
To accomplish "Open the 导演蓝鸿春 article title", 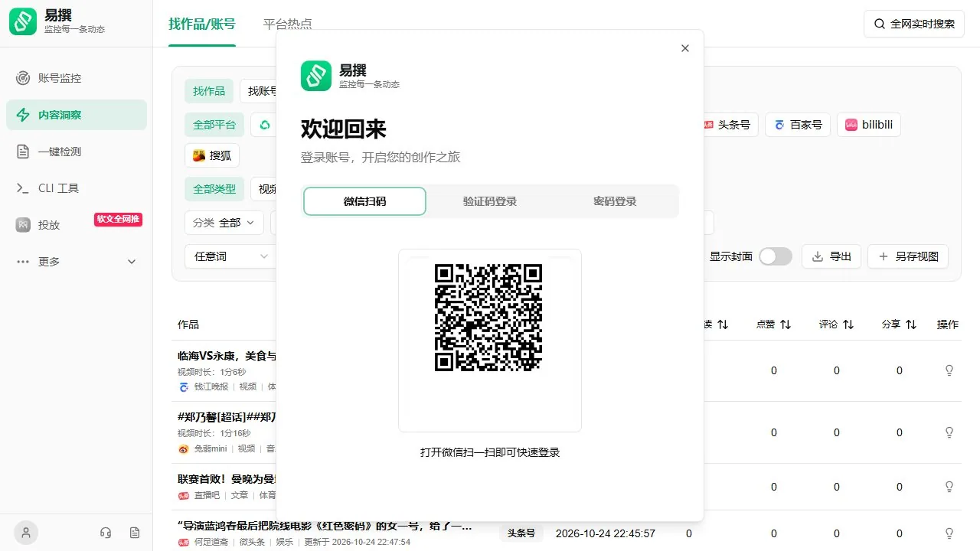I will coord(325,526).
